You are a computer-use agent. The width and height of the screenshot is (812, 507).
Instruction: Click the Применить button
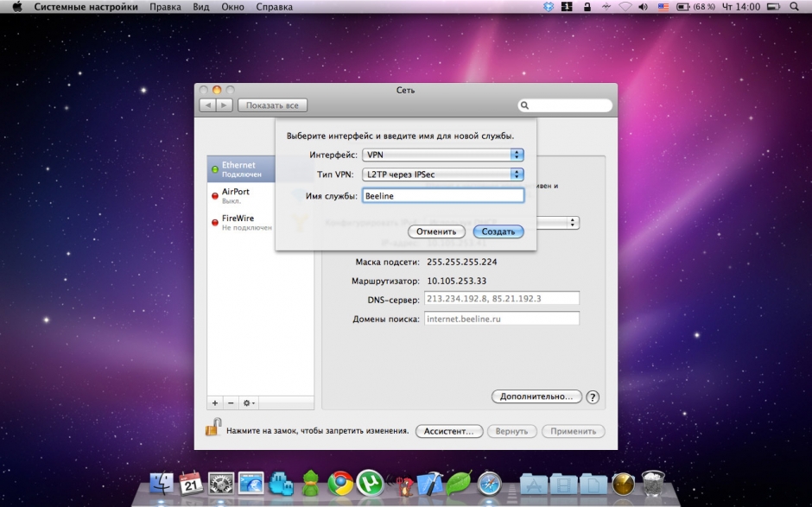574,431
